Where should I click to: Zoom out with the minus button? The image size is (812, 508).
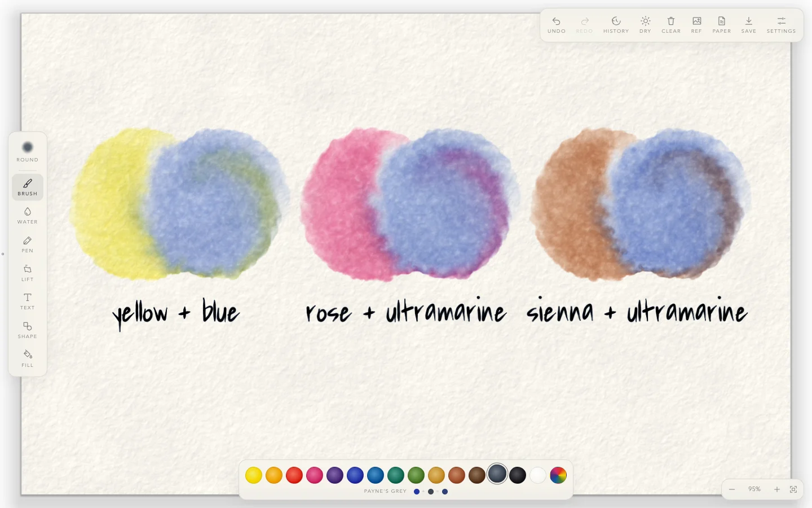tap(732, 489)
